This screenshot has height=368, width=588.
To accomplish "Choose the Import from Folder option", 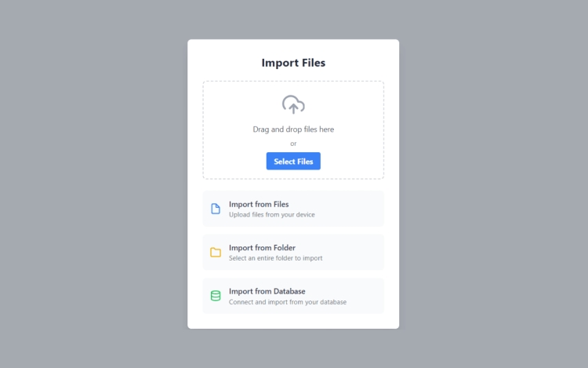I will click(x=293, y=252).
